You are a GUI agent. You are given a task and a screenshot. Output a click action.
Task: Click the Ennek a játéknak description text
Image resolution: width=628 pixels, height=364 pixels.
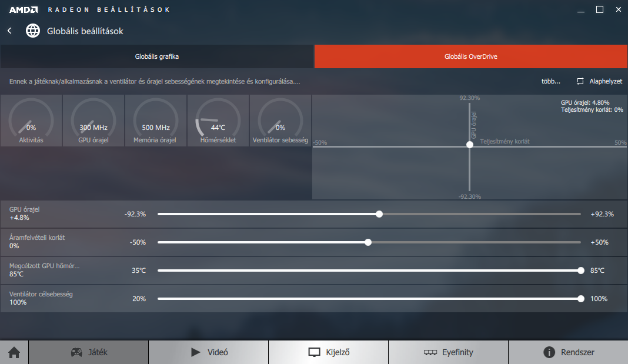[155, 81]
